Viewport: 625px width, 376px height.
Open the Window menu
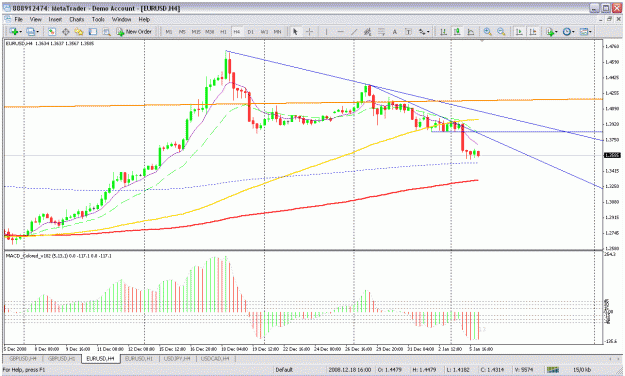click(121, 19)
